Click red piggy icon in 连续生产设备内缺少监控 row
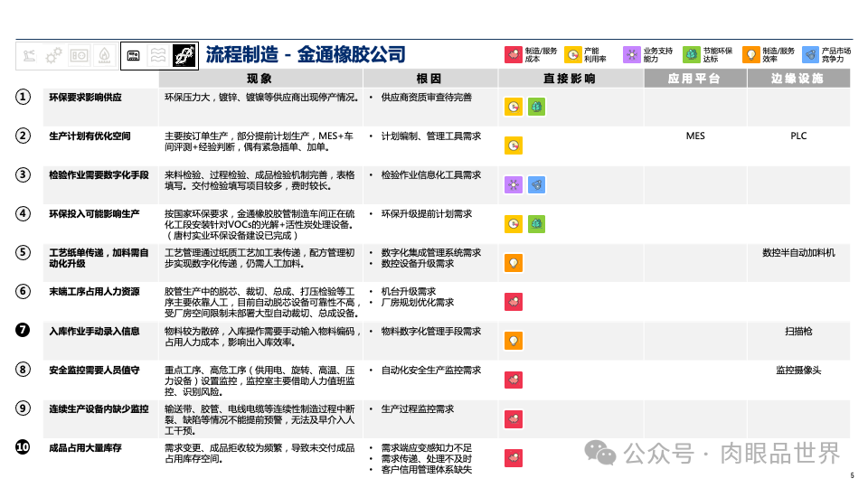 tap(514, 418)
